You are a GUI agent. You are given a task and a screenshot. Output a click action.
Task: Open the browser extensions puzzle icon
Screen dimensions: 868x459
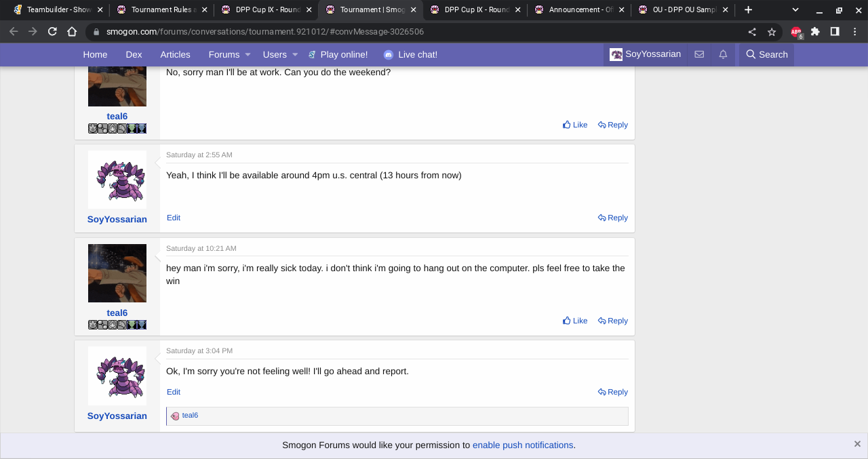click(815, 32)
